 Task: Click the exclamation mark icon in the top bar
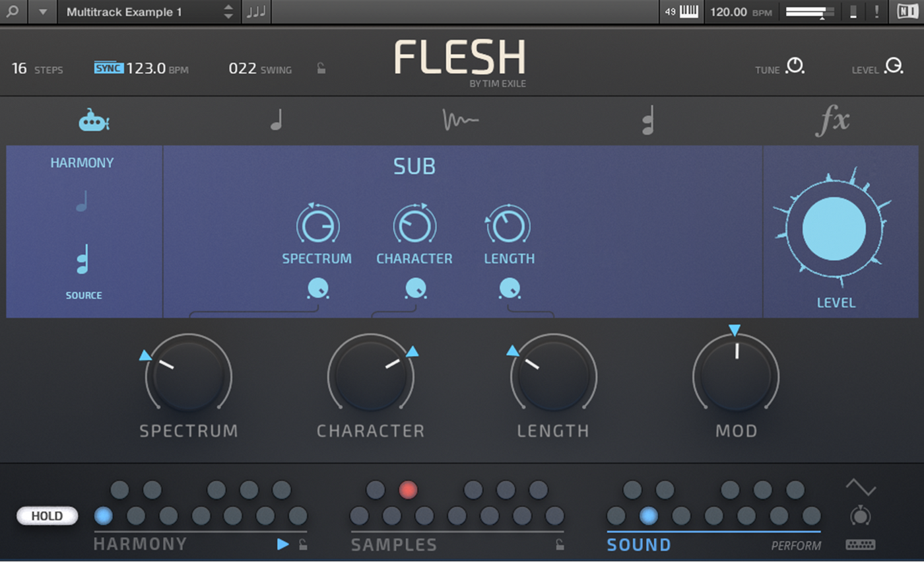pyautogui.click(x=876, y=12)
